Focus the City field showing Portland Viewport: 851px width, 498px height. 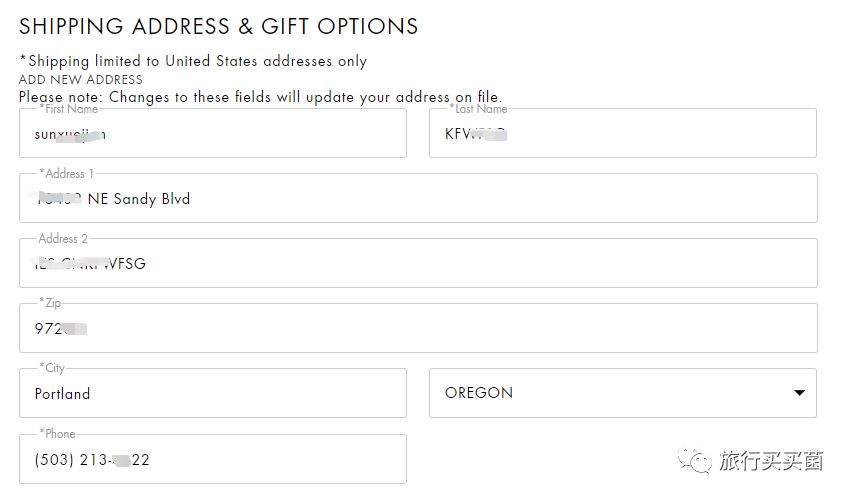[212, 394]
